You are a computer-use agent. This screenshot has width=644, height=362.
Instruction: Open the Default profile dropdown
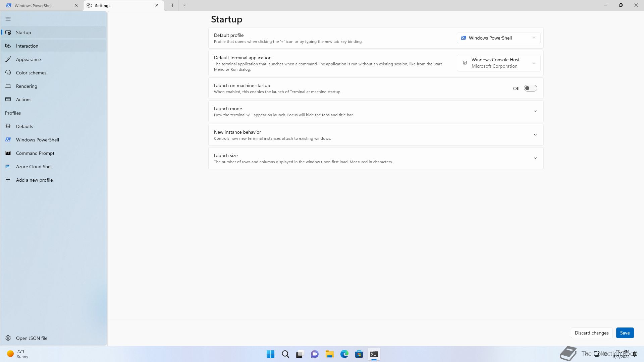click(x=498, y=38)
